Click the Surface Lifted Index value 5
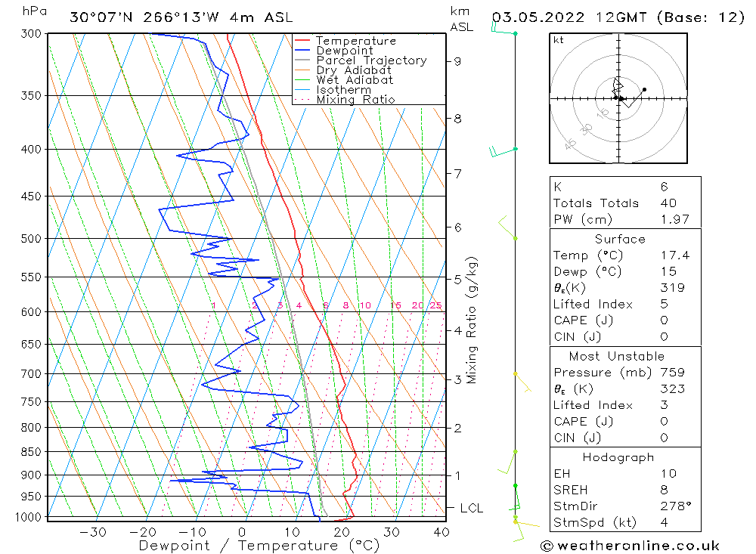This screenshot has width=756, height=554. 665,305
